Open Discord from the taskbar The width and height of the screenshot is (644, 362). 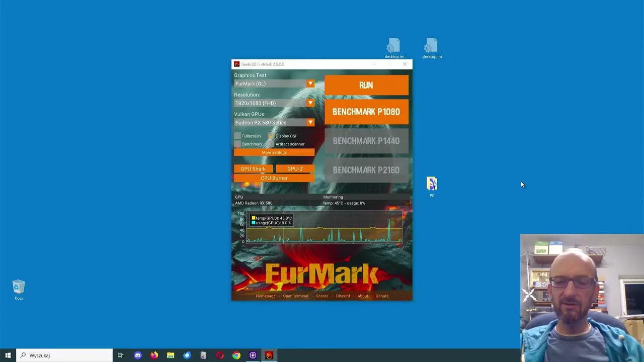tap(137, 355)
